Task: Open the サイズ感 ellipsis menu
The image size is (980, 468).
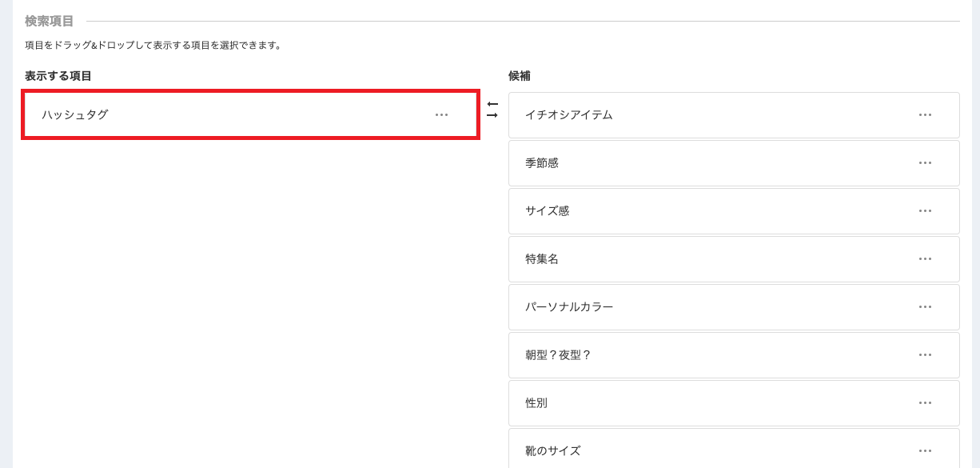Action: coord(925,210)
